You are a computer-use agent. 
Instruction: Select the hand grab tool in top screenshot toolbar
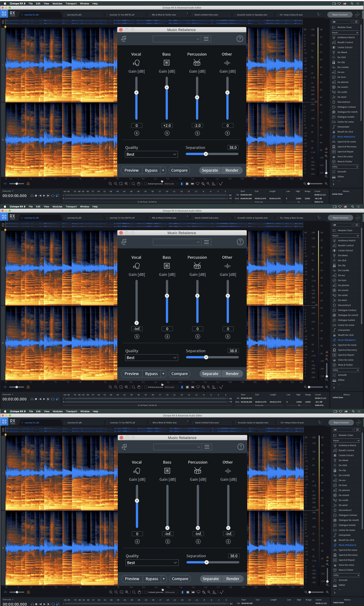tap(139, 184)
